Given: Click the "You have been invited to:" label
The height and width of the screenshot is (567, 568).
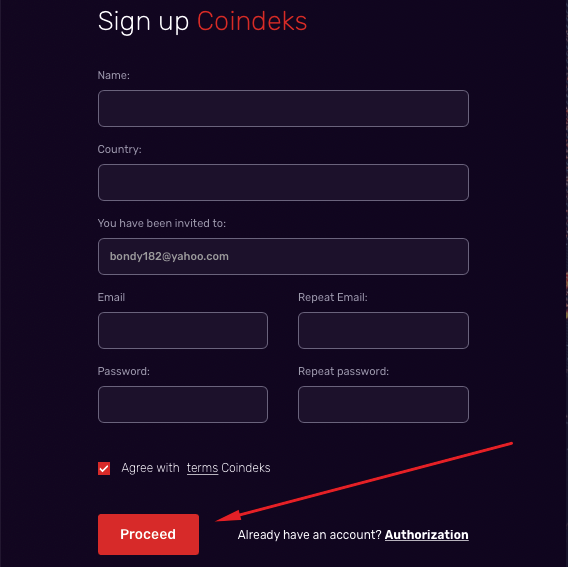Looking at the screenshot, I should coord(162,223).
